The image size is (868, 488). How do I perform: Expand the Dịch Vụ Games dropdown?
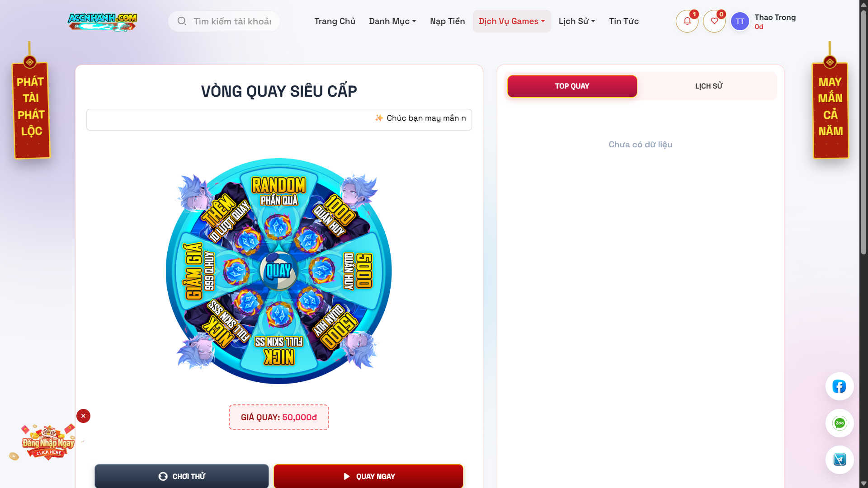pyautogui.click(x=512, y=21)
